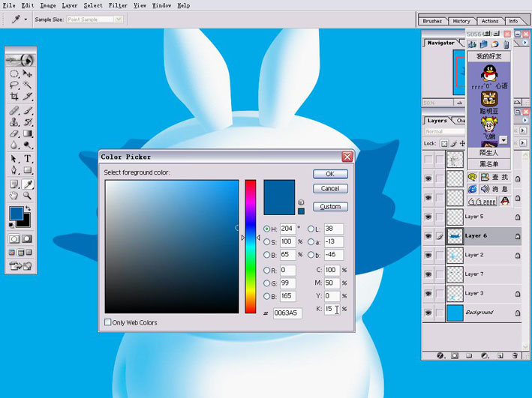Open the Layers palette flyout menu arrow
This screenshot has height=398, width=532.
tap(525, 120)
